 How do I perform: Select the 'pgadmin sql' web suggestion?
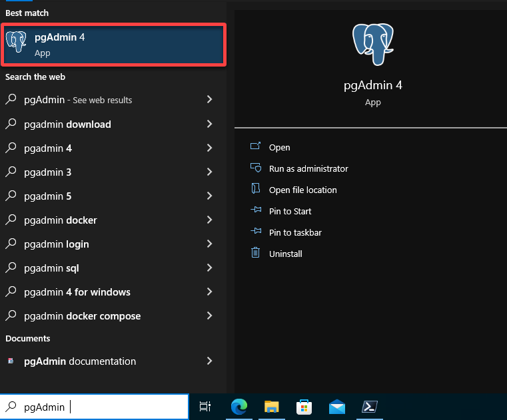point(51,268)
